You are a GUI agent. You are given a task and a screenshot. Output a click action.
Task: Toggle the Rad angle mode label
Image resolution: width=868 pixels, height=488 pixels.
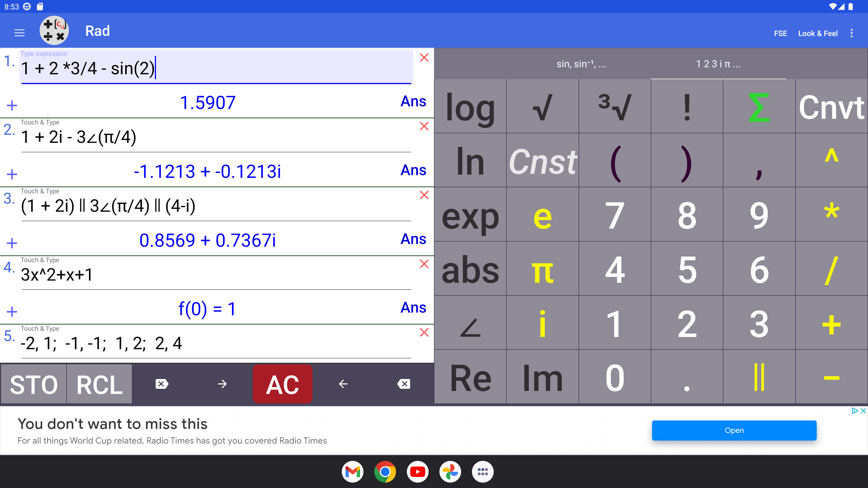point(97,31)
